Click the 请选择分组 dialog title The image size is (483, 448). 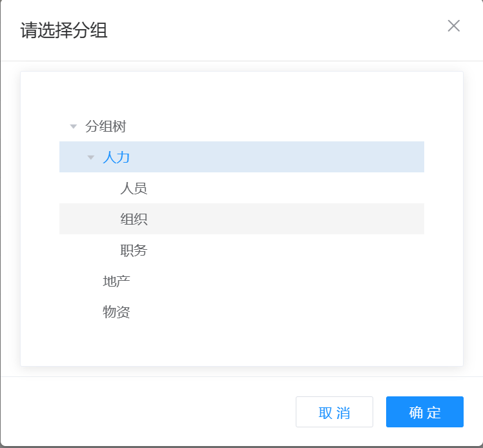point(64,30)
